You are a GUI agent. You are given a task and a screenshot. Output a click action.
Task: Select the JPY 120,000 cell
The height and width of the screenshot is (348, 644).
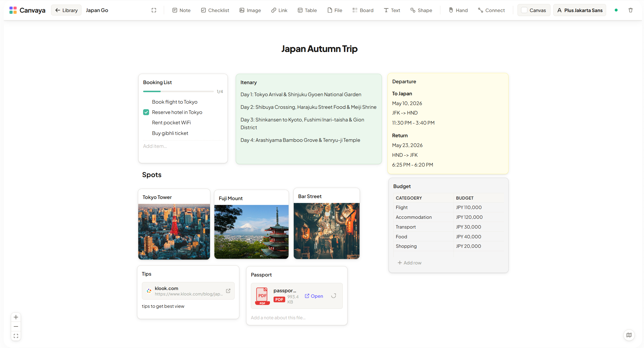coord(478,217)
